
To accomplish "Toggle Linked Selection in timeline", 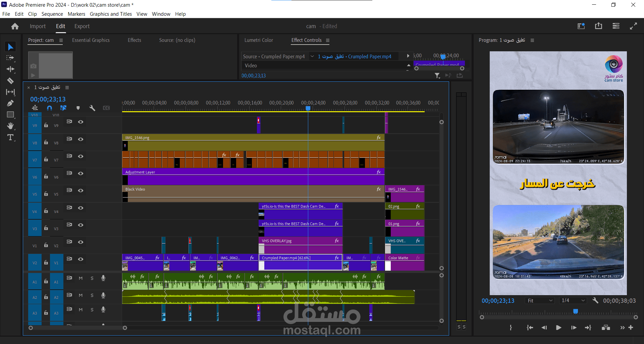I will 63,108.
